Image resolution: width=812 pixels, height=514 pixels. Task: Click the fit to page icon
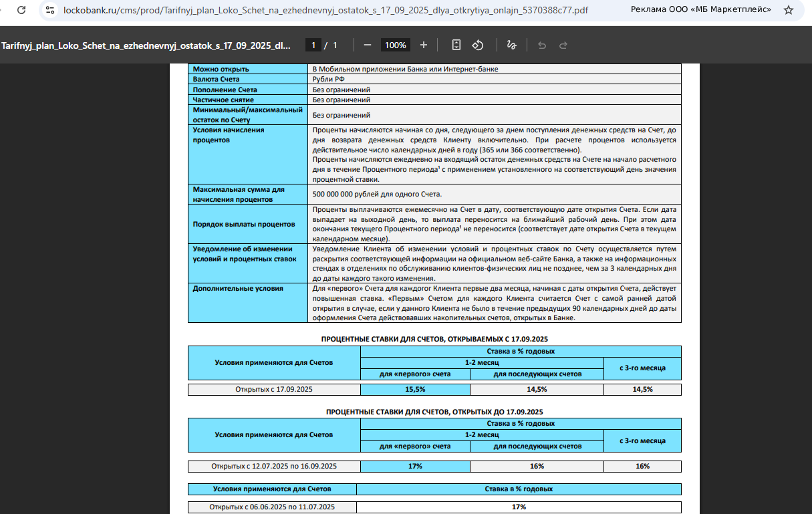click(x=456, y=45)
